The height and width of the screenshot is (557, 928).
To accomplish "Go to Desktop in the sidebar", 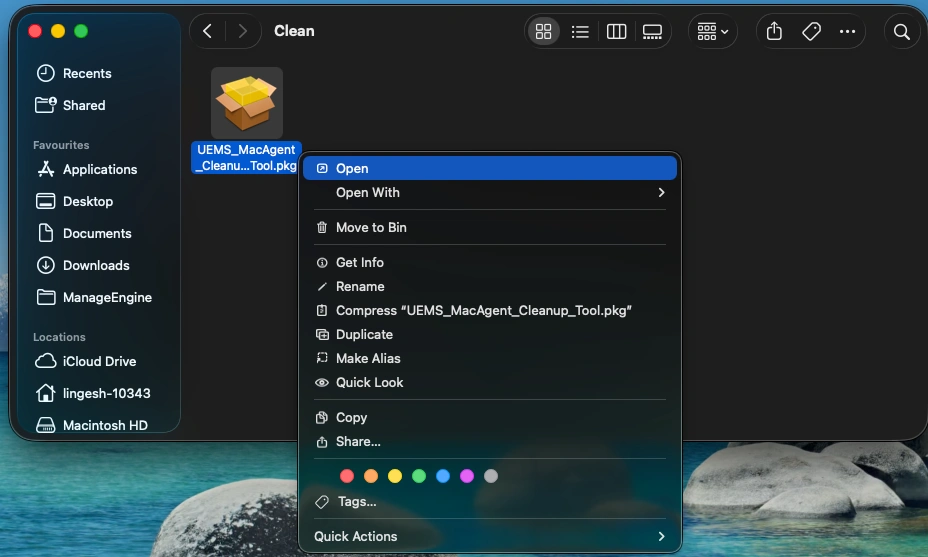I will tap(75, 201).
